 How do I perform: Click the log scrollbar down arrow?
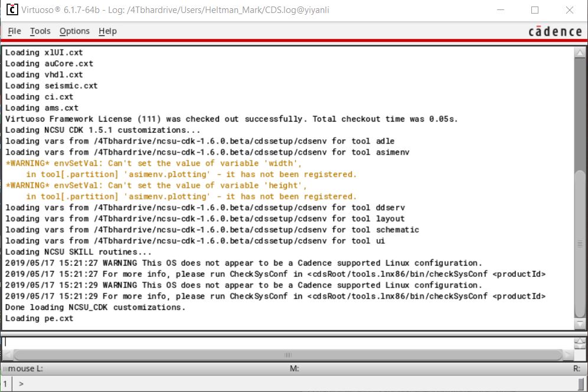click(580, 324)
